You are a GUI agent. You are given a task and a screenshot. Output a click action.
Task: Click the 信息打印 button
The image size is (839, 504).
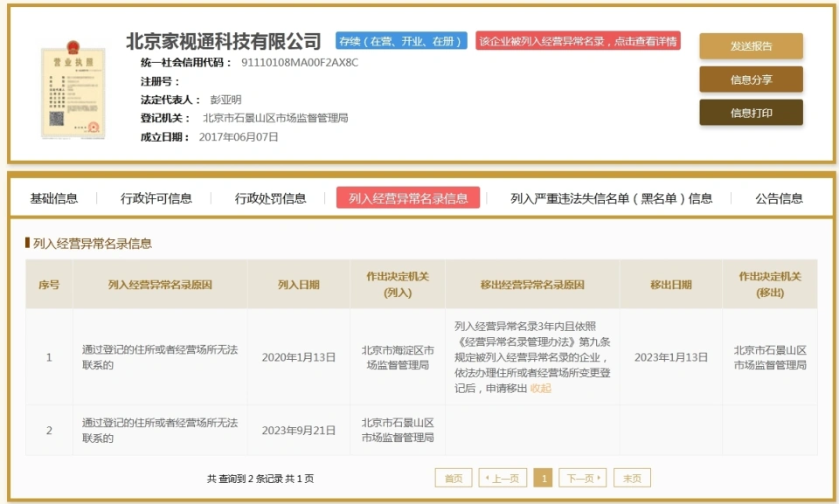[x=751, y=113]
